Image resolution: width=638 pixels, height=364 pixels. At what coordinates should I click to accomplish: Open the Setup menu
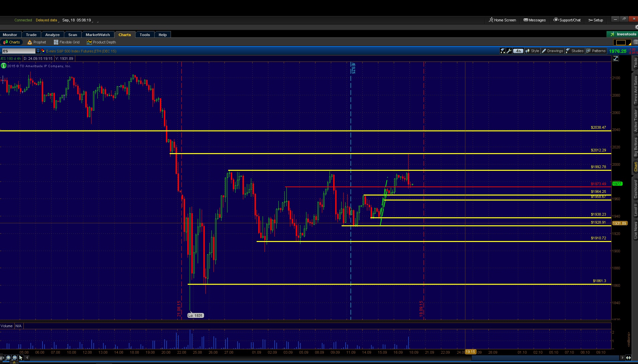tap(596, 20)
